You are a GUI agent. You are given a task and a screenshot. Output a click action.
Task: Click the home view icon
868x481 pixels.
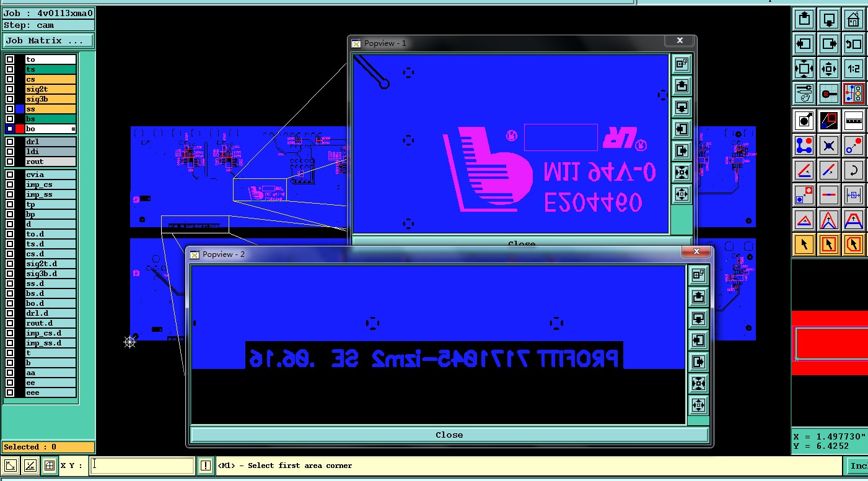854,19
